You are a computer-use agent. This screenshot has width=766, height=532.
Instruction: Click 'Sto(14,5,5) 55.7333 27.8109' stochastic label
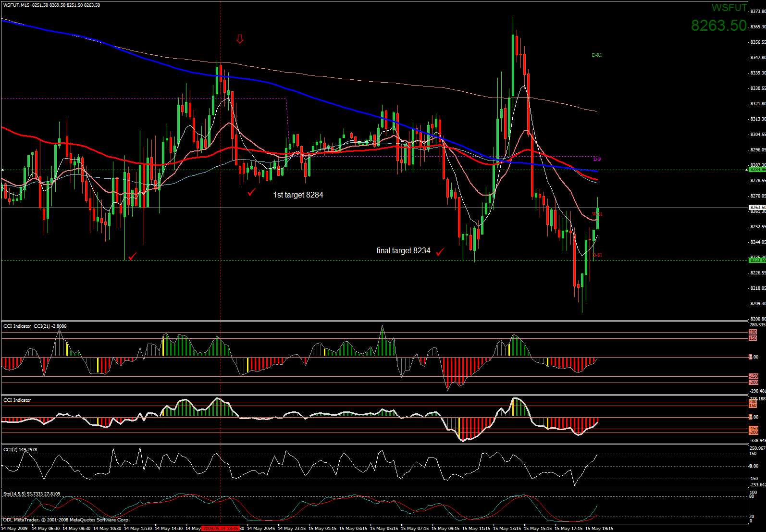pyautogui.click(x=32, y=494)
